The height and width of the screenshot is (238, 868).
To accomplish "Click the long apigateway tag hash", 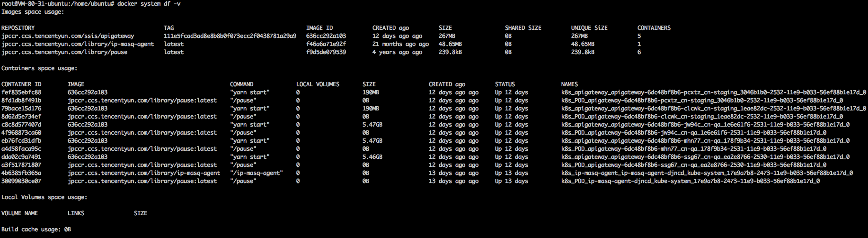I will [x=230, y=36].
